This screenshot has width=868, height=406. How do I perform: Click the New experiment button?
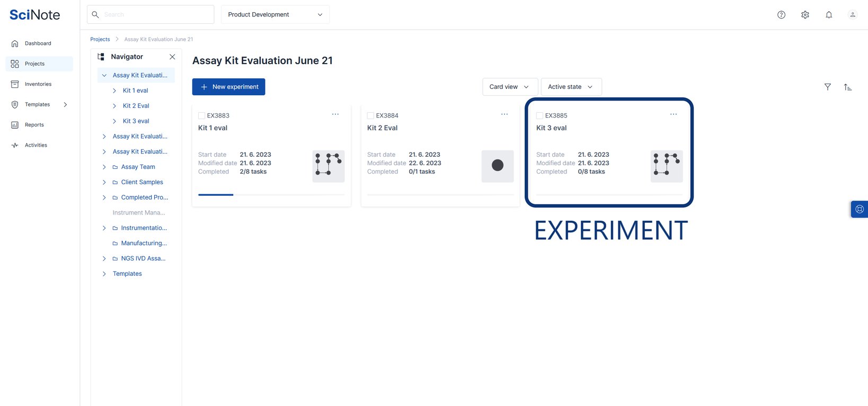click(x=228, y=87)
